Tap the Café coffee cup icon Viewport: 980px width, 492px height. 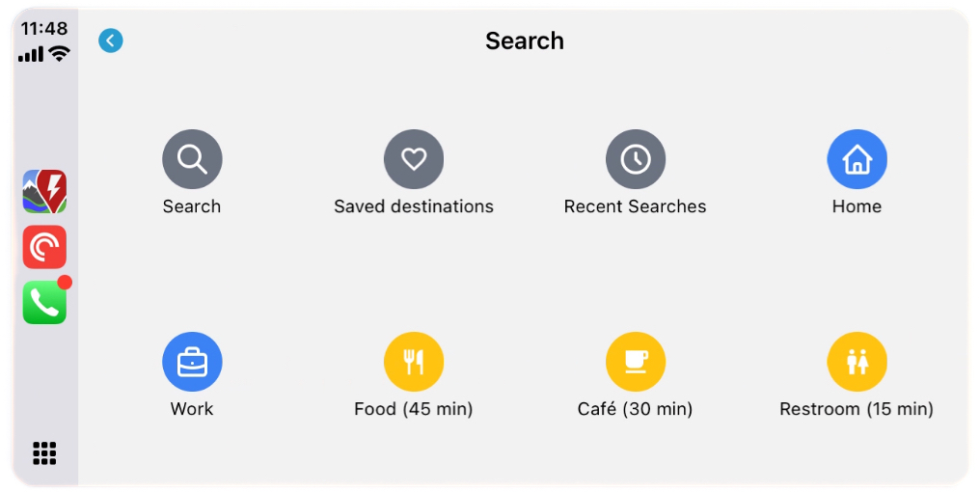point(636,362)
